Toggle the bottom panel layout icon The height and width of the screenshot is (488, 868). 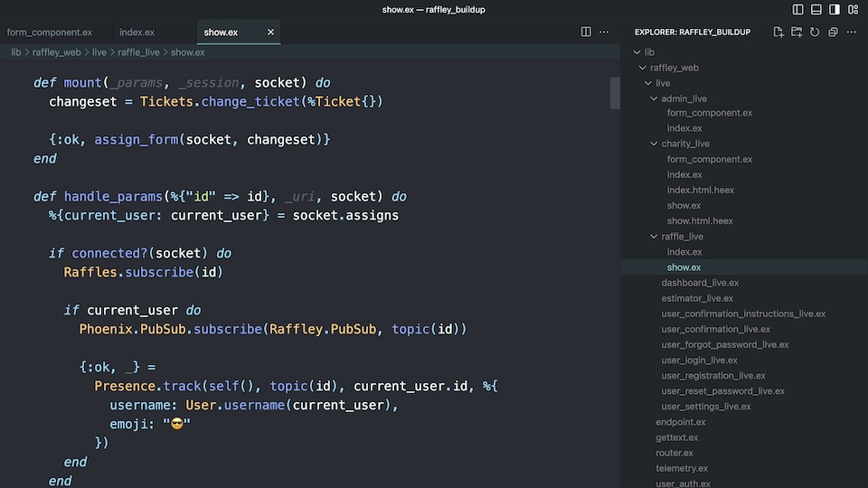pyautogui.click(x=816, y=9)
